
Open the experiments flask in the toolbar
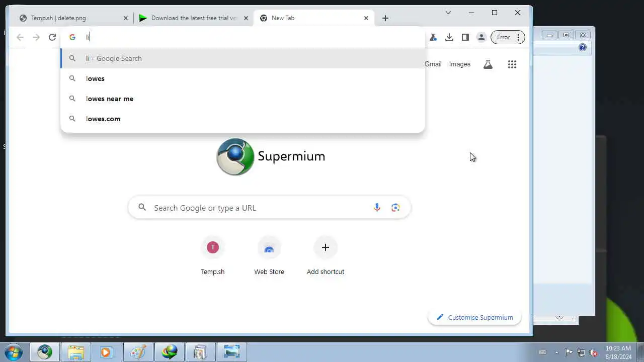pyautogui.click(x=433, y=37)
